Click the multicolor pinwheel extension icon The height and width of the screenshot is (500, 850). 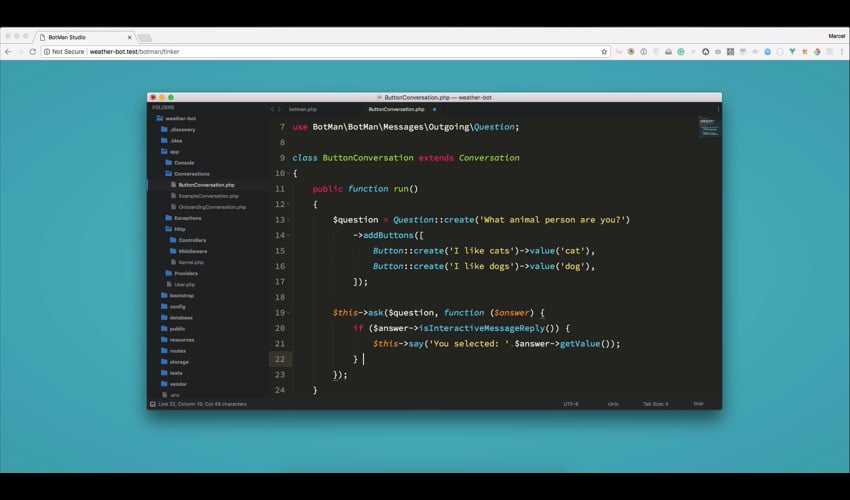point(817,52)
